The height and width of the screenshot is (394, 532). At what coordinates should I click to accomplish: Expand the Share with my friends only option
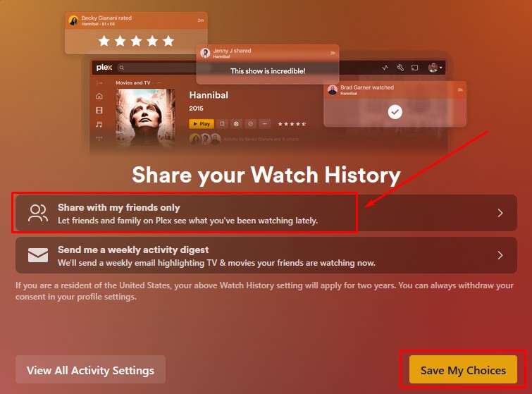point(500,213)
